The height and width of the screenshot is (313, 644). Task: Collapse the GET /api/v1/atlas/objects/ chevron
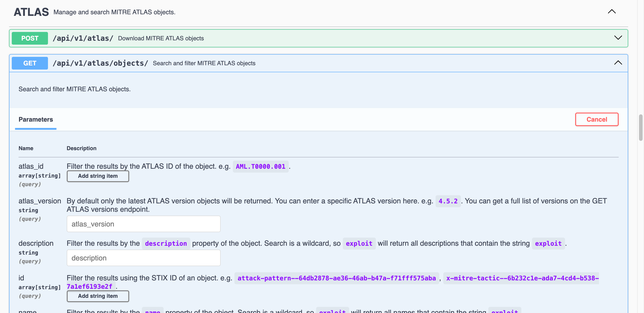618,63
